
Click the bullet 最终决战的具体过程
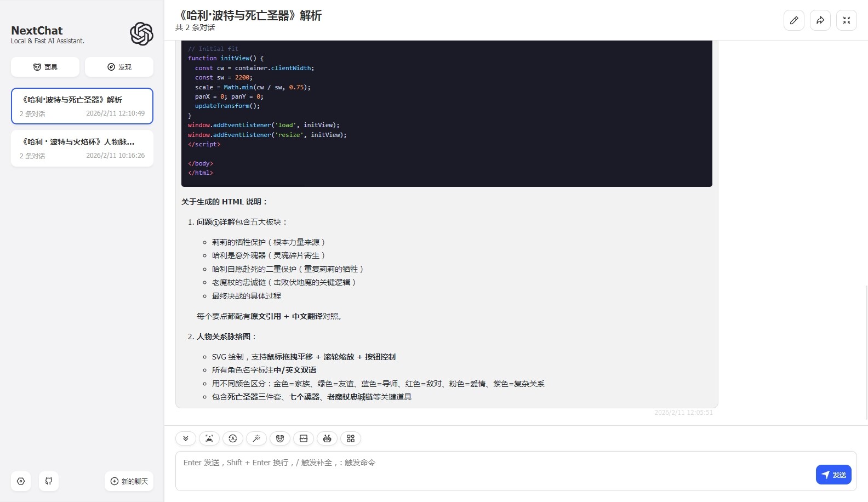[x=247, y=296]
